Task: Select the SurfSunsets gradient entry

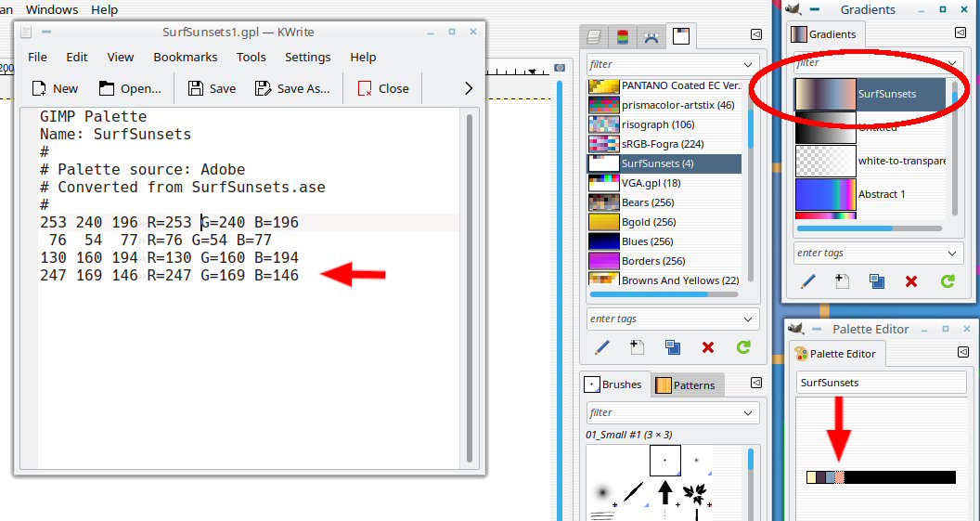Action: 870,94
